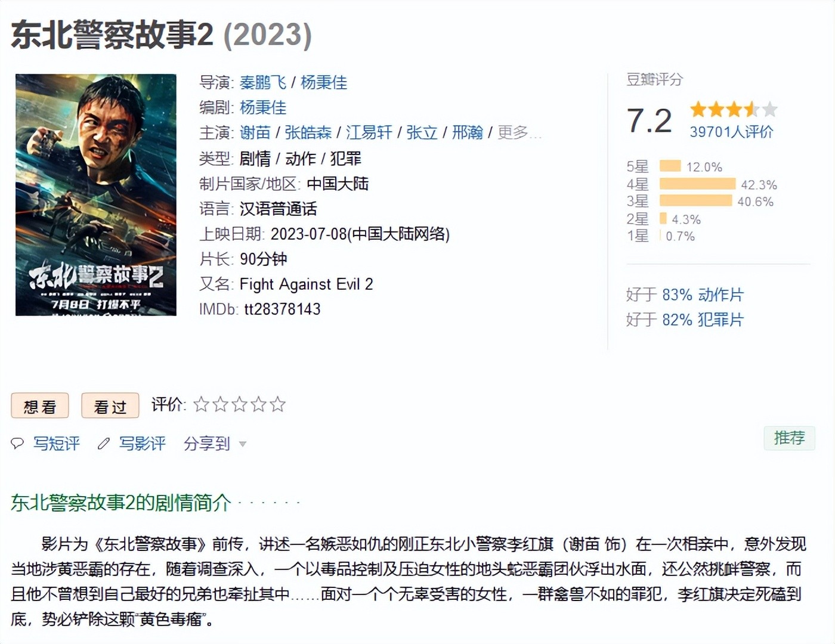Expand the 分享到 share dropdown arrow
835x644 pixels.
pos(243,444)
